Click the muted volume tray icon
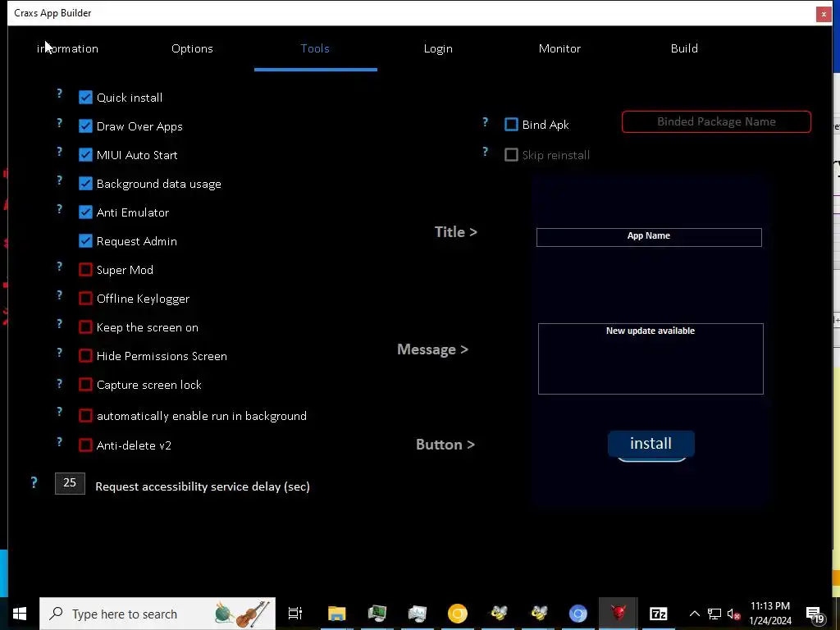The image size is (840, 630). (733, 614)
